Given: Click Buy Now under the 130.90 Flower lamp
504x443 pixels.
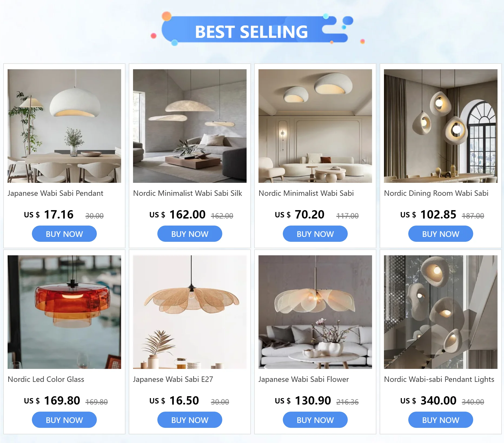Looking at the screenshot, I should coord(315,420).
